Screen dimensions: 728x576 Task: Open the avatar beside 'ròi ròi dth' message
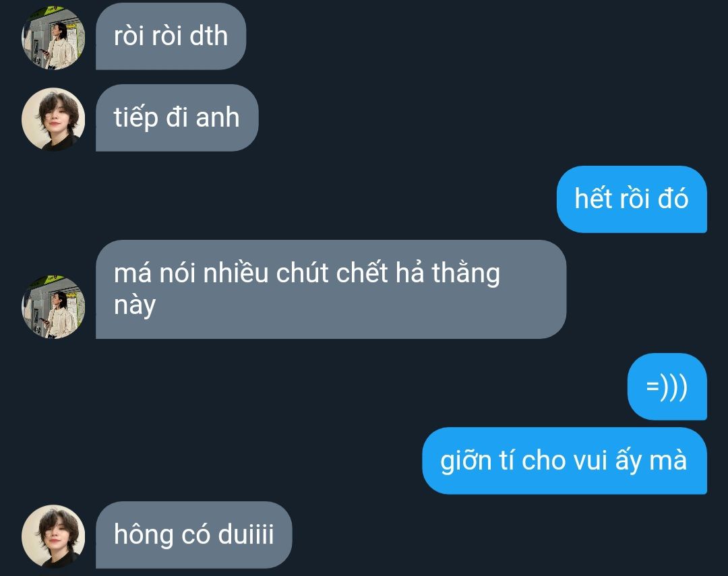pos(53,38)
